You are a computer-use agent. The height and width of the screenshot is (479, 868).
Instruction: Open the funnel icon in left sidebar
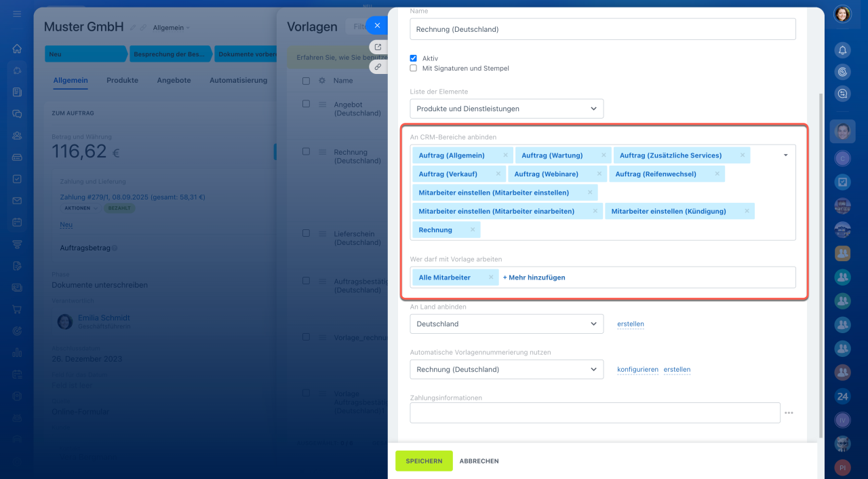[x=17, y=244]
